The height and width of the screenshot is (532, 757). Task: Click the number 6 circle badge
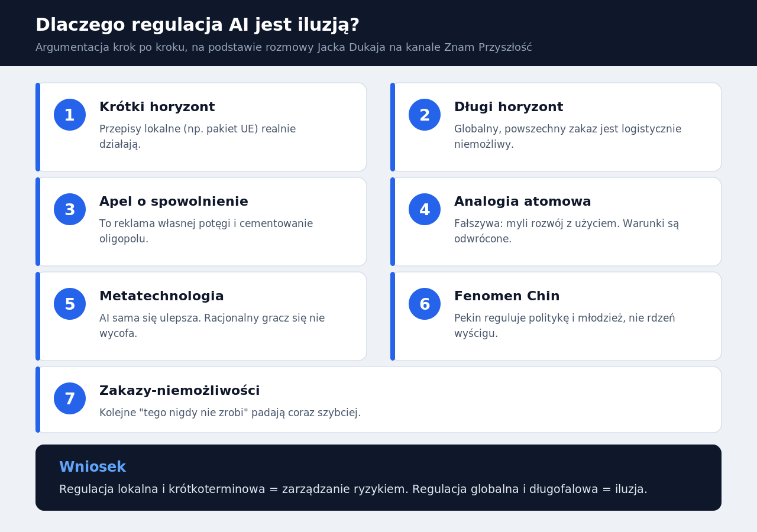tap(425, 304)
